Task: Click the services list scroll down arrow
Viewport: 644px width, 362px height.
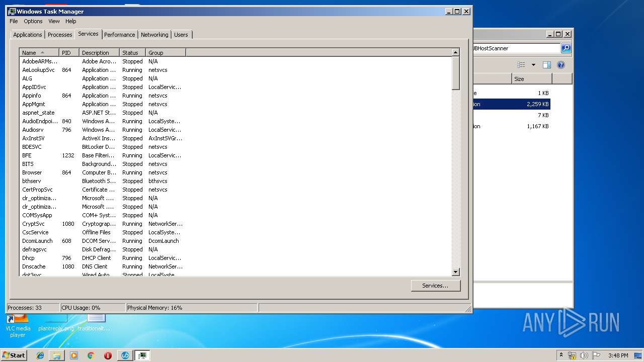Action: pyautogui.click(x=456, y=272)
